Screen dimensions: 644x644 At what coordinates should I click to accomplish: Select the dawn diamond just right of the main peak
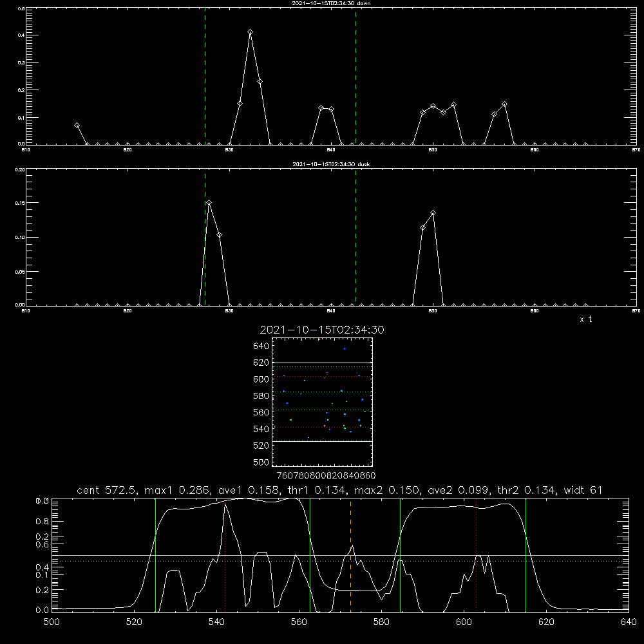[260, 82]
